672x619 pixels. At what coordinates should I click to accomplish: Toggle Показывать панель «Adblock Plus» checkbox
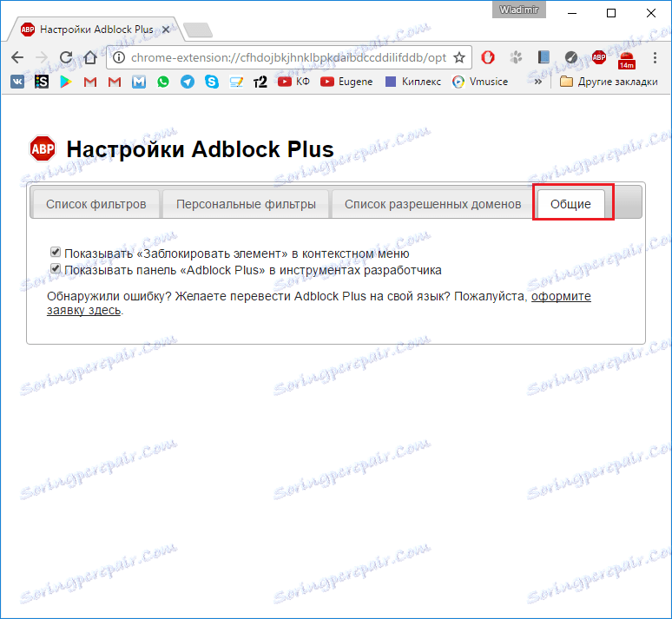[56, 269]
